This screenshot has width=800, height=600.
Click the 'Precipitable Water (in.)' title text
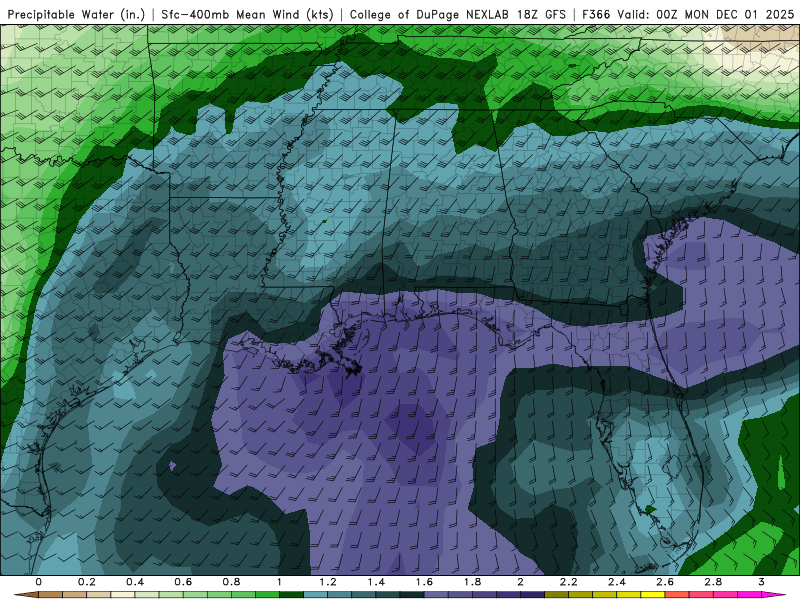pyautogui.click(x=77, y=15)
